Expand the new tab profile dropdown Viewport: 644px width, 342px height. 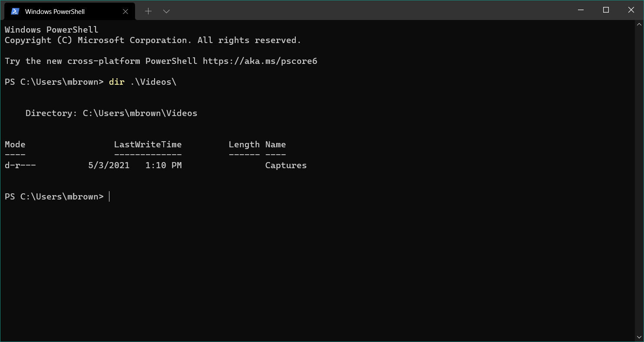166,11
